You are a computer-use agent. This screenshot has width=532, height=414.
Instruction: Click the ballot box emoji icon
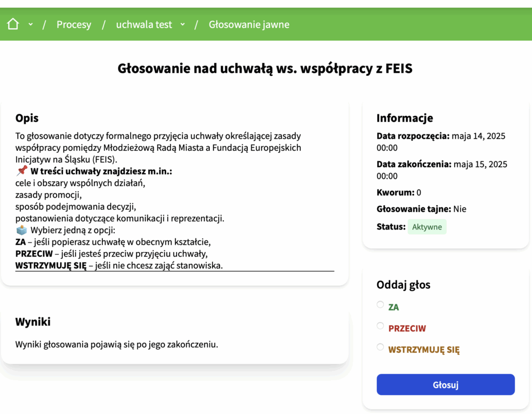coord(22,230)
